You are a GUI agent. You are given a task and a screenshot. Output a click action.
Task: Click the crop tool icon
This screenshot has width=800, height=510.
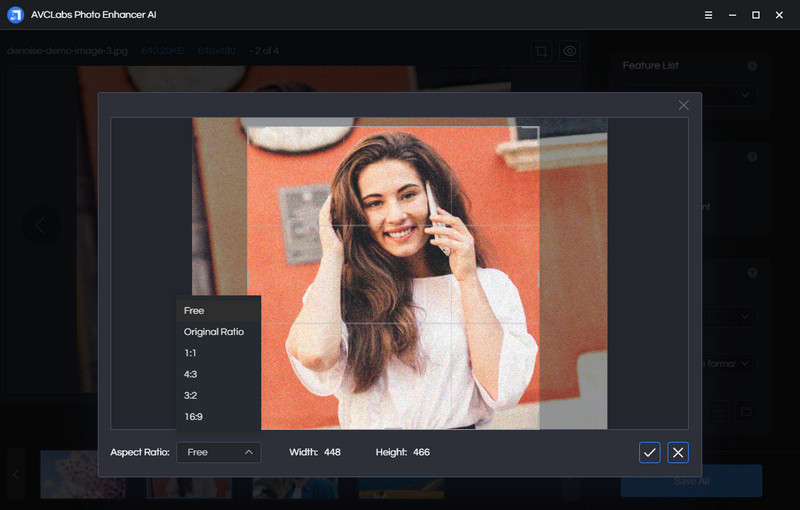[x=541, y=51]
